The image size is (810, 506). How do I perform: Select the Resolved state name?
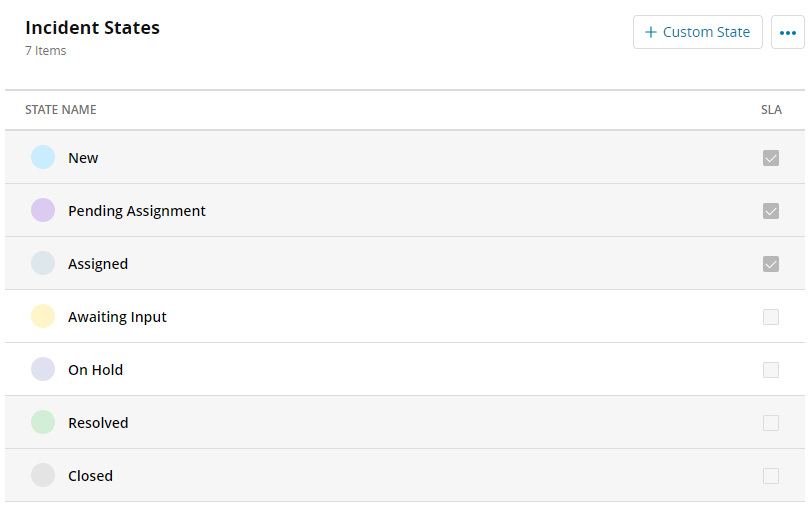click(98, 423)
